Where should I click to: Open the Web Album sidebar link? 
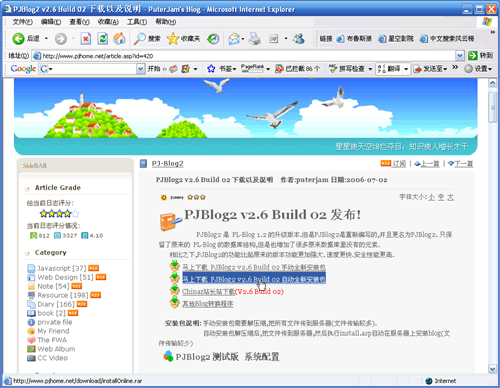56,349
